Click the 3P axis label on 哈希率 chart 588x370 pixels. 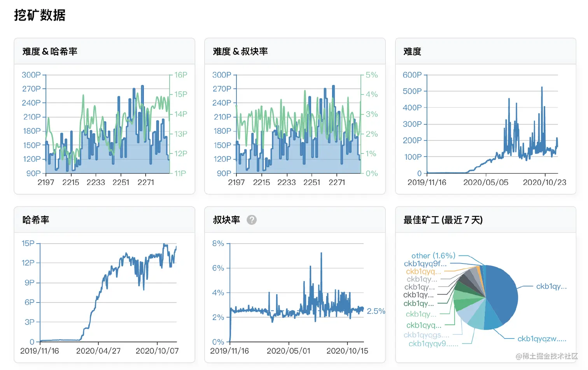(30, 322)
